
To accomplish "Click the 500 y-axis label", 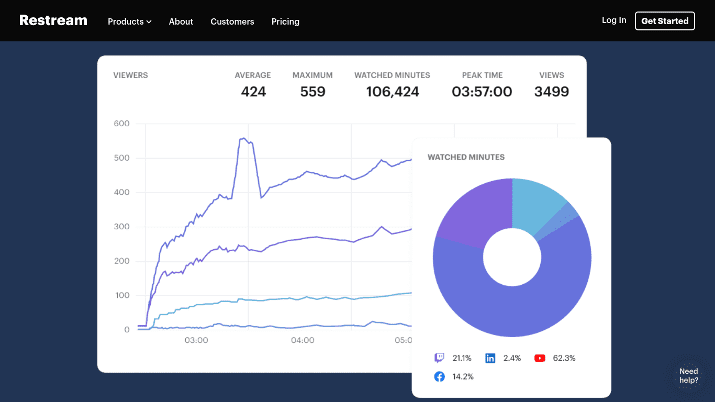I will tap(121, 158).
